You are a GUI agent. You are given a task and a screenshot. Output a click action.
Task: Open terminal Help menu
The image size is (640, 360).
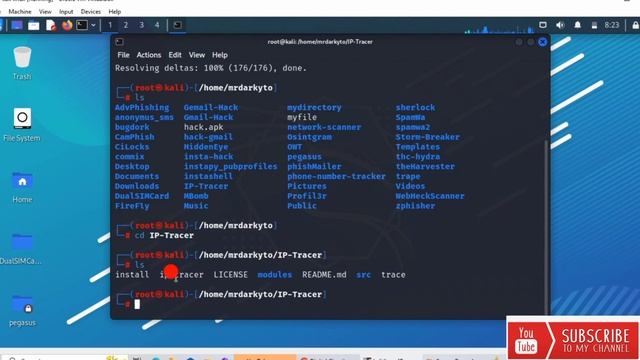tap(220, 55)
